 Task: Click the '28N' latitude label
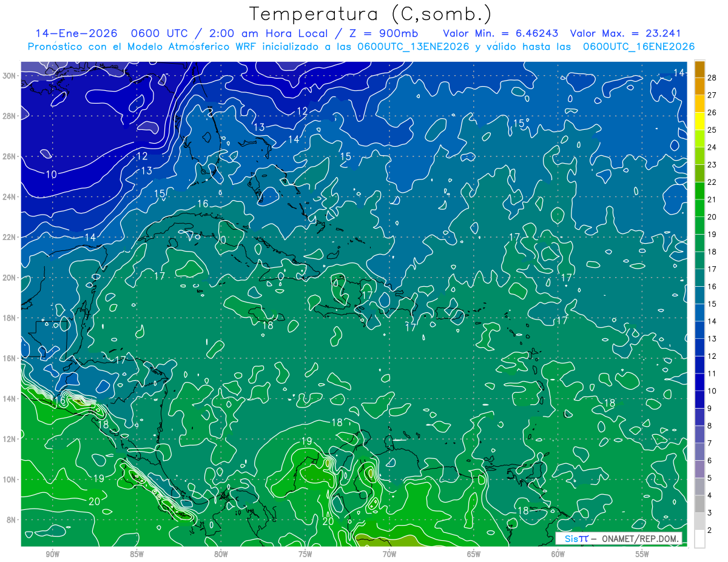point(10,116)
